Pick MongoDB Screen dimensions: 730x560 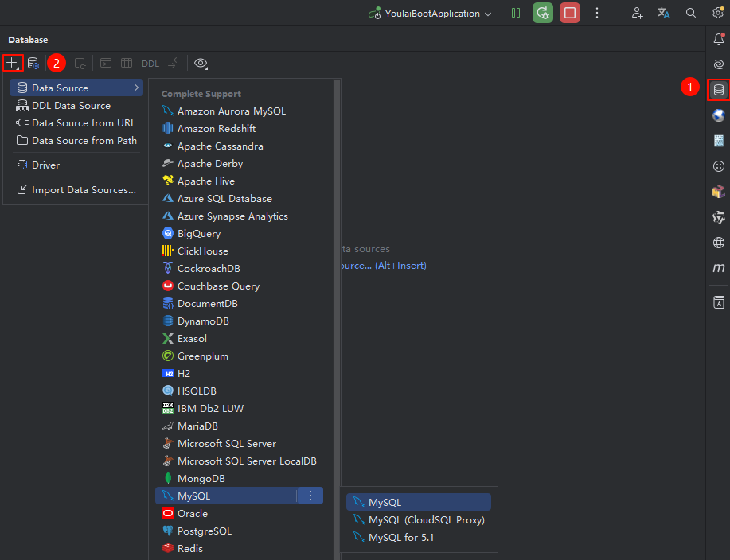240,479
